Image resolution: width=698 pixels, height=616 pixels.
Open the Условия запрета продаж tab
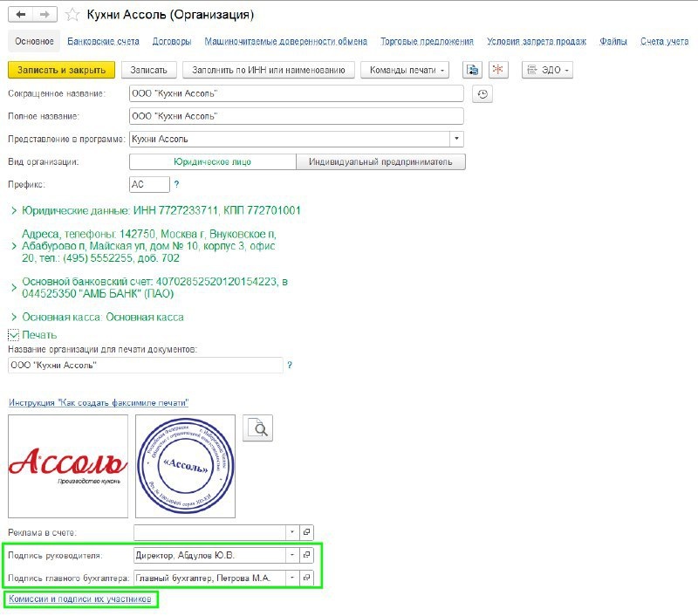tap(537, 41)
